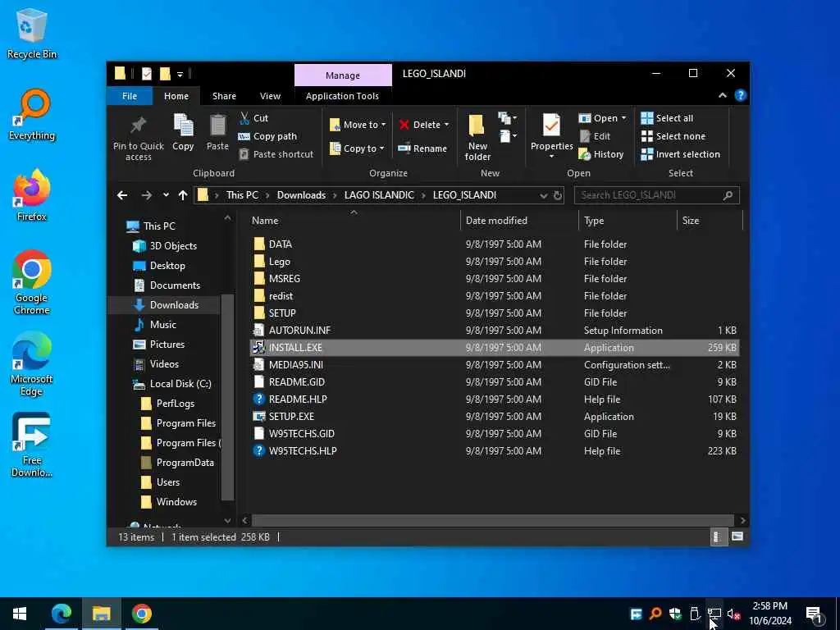840x630 pixels.
Task: Click the navigation pane vertical scrollbar
Action: [228, 396]
